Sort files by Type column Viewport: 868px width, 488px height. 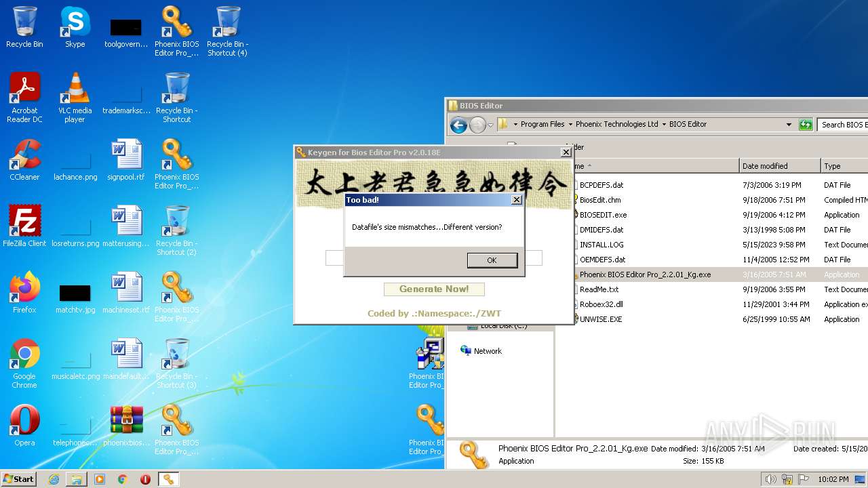tap(844, 166)
